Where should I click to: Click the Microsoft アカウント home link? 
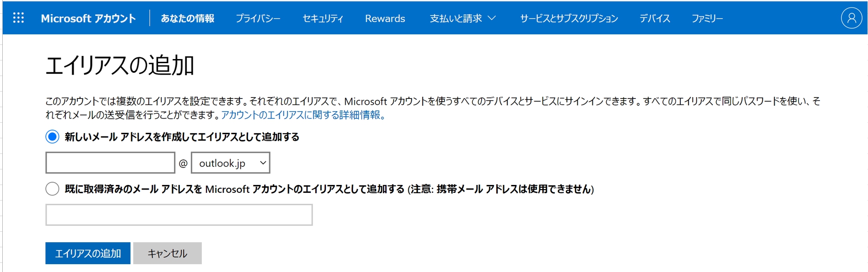click(x=88, y=18)
